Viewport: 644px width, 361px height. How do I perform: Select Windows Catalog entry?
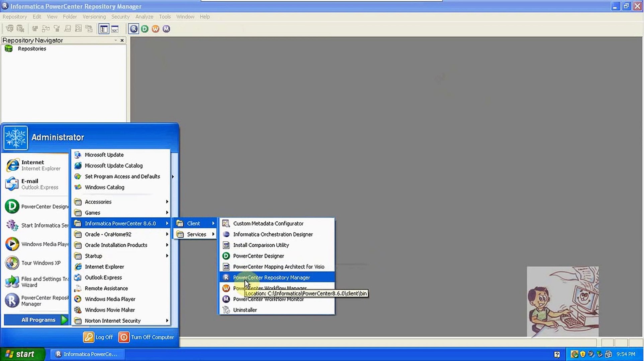(121, 187)
